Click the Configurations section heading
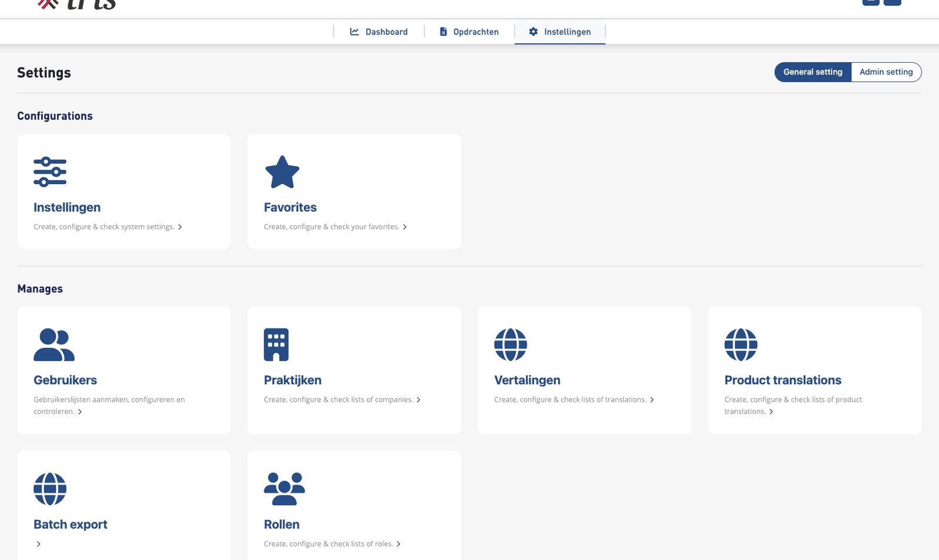Image resolution: width=939 pixels, height=560 pixels. (x=55, y=116)
